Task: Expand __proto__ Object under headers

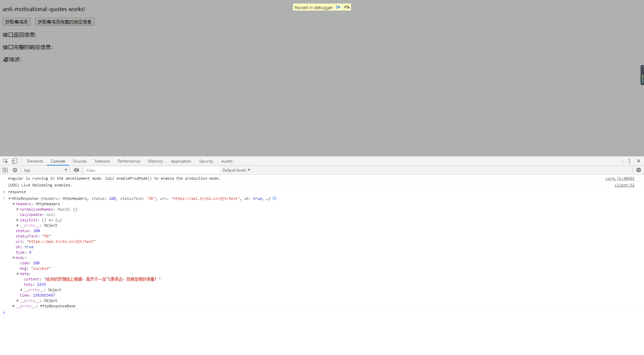Action: (x=17, y=225)
